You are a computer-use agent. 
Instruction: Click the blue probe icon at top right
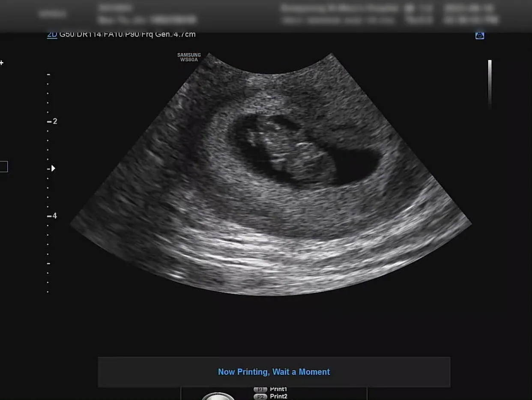(x=480, y=35)
